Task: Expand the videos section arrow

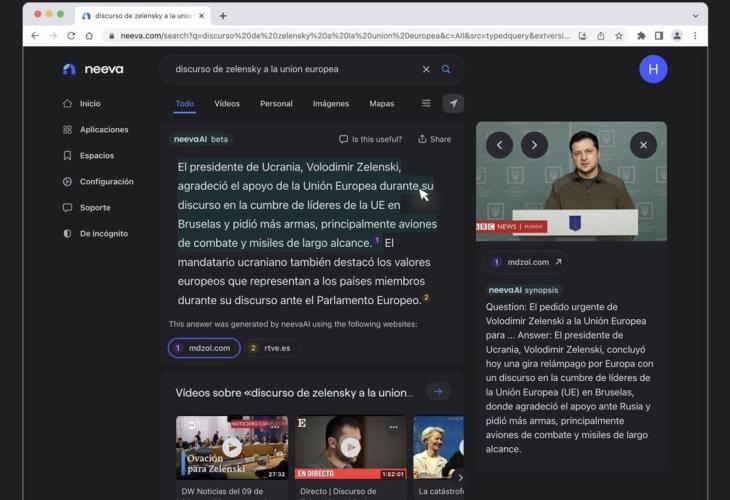Action: (437, 392)
